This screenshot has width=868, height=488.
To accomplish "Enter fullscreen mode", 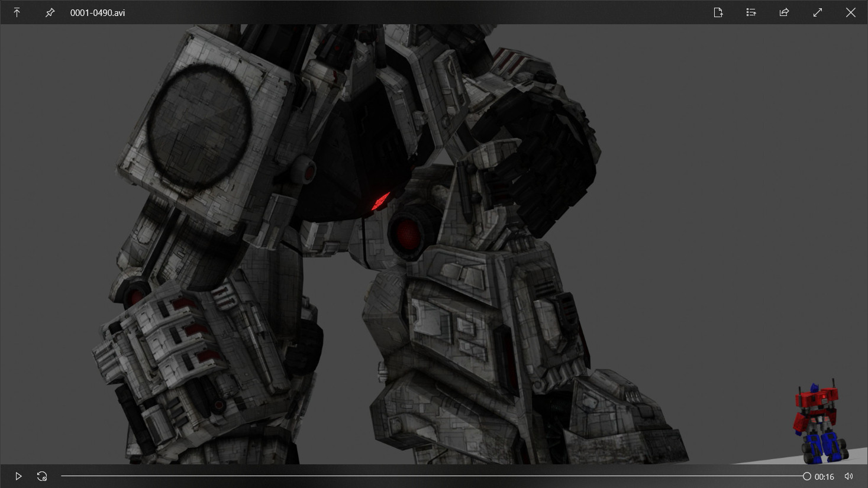I will (x=817, y=12).
